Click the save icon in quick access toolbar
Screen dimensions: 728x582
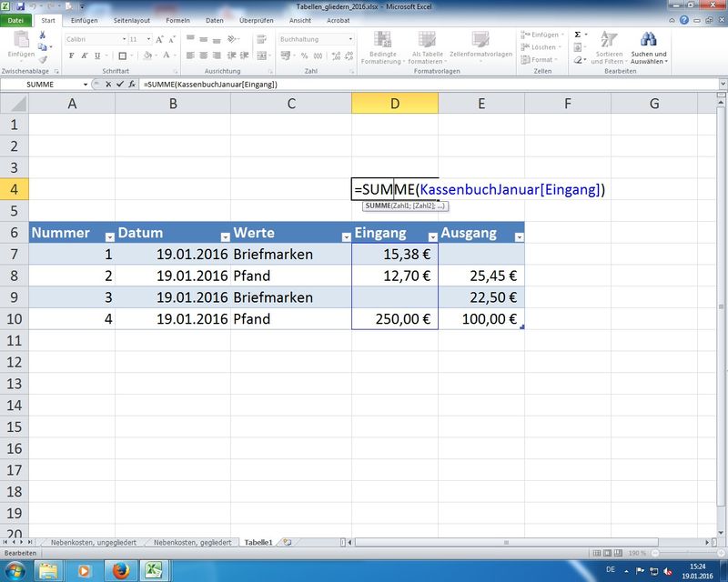click(19, 5)
